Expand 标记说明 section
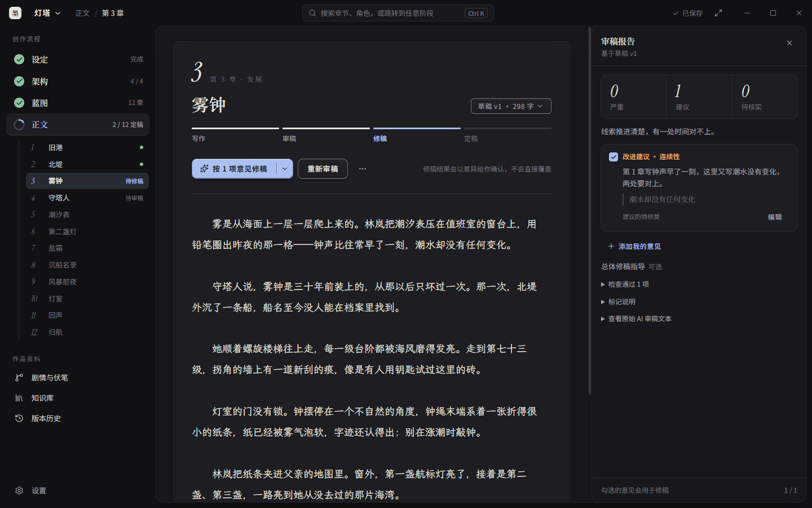The height and width of the screenshot is (508, 812). tap(619, 302)
